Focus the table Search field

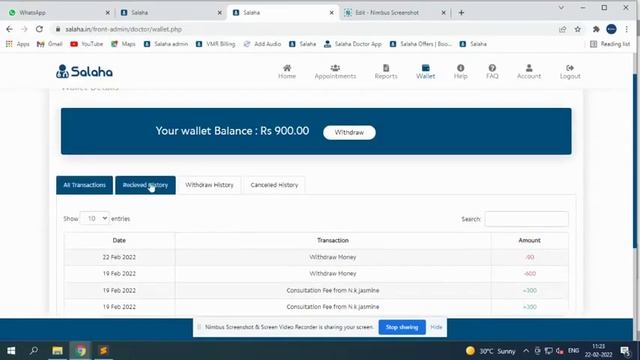point(527,219)
